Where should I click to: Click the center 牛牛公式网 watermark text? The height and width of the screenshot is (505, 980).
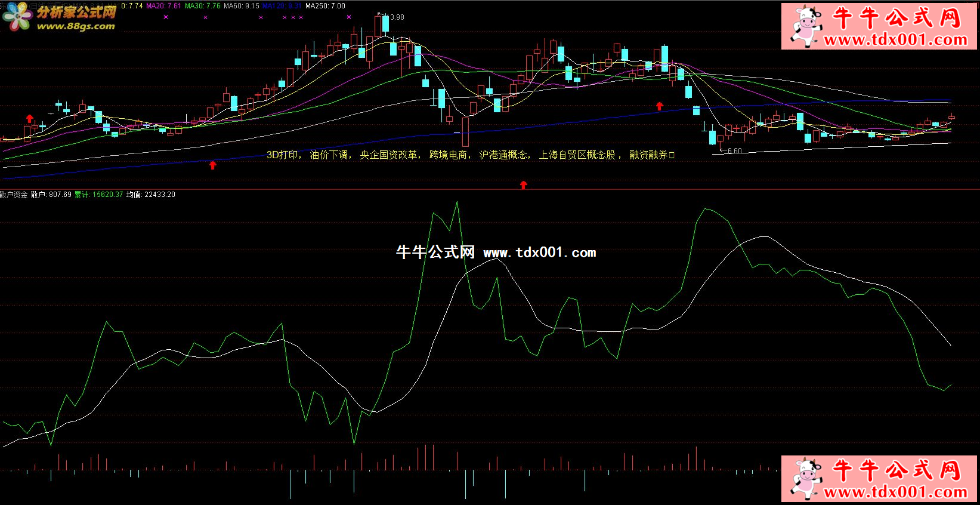[435, 252]
